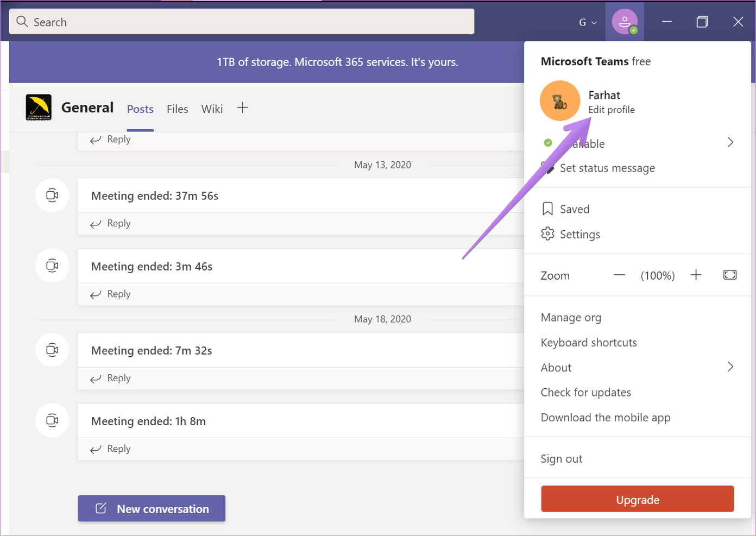Click the red Upgrade button

638,499
